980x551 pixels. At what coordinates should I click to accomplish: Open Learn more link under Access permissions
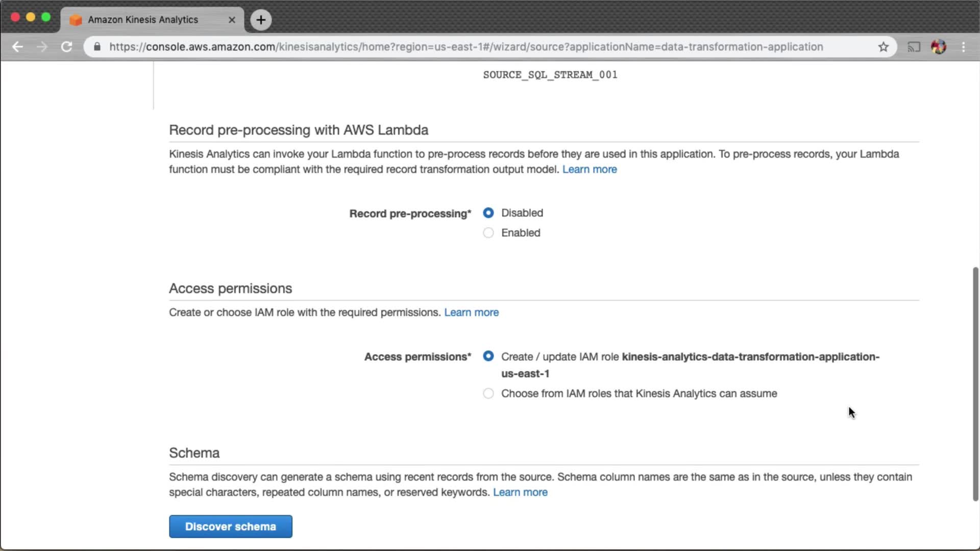tap(471, 312)
